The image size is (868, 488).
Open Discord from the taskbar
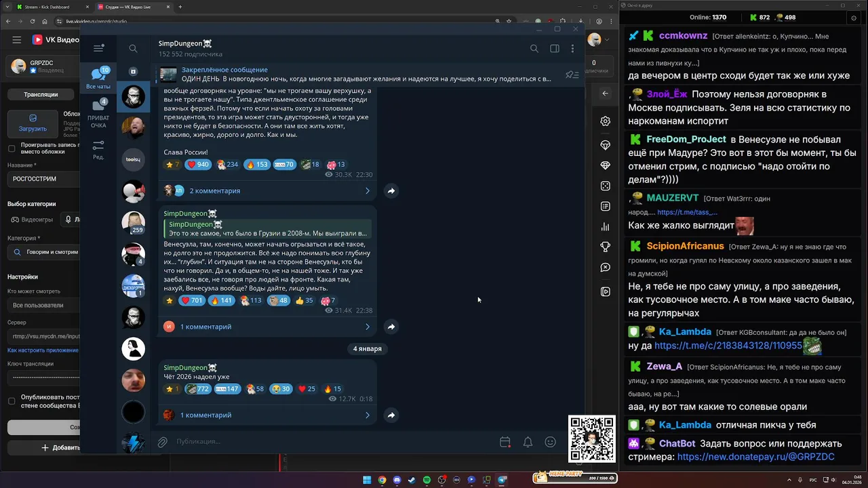pos(397,480)
